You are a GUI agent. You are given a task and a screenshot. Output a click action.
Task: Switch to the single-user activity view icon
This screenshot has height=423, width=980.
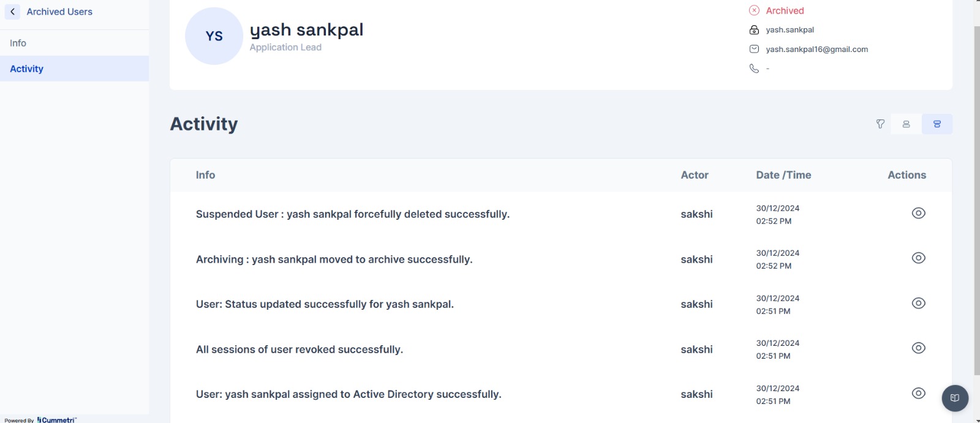906,124
